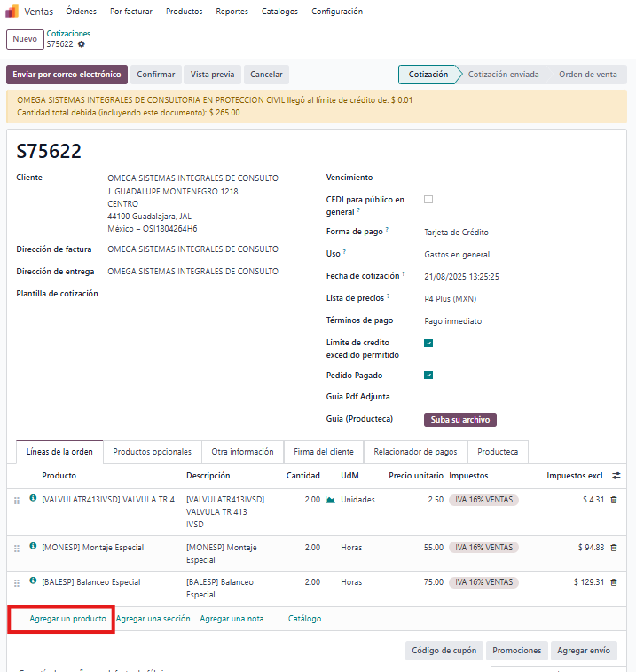This screenshot has width=636, height=672.
Task: Toggle CFDI para público en general checkbox
Action: click(x=428, y=200)
